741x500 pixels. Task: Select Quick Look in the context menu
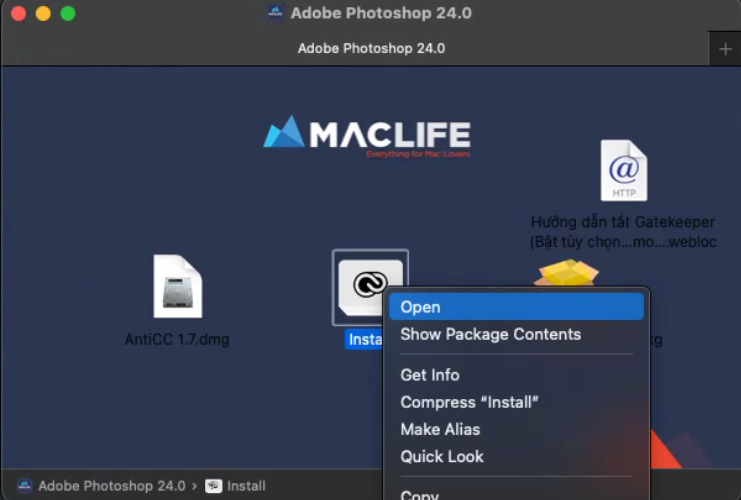(442, 456)
